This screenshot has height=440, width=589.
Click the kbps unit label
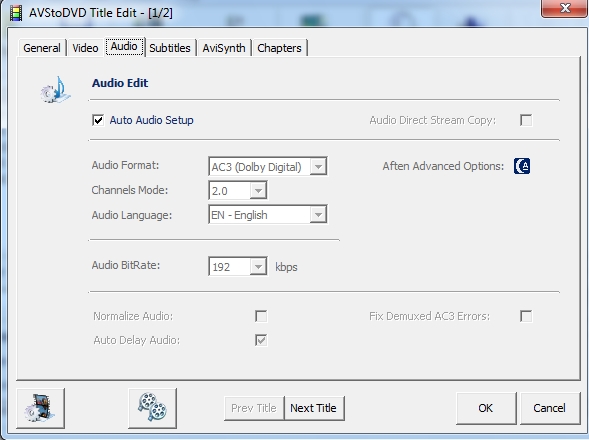click(286, 267)
